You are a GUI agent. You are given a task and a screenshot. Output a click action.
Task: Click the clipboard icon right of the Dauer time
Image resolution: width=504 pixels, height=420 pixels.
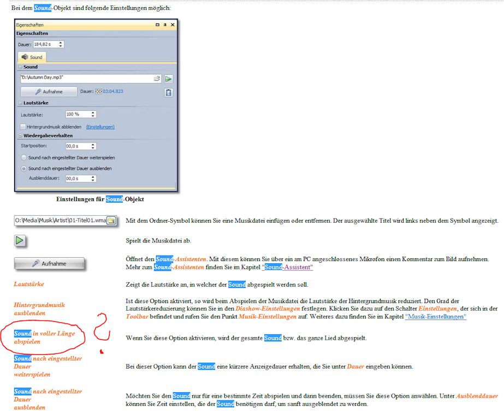click(169, 92)
